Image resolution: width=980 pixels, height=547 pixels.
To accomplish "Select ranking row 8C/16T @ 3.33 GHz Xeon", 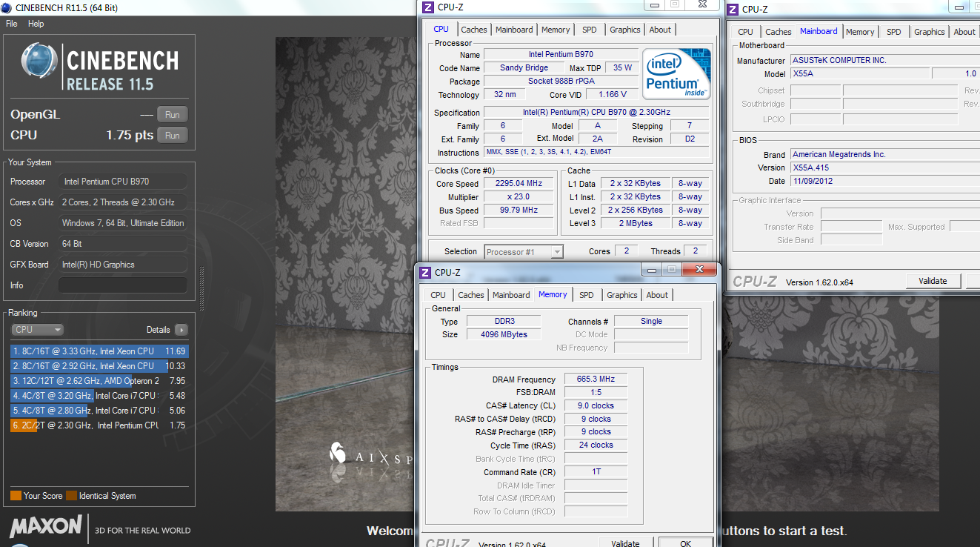I will pyautogui.click(x=99, y=351).
